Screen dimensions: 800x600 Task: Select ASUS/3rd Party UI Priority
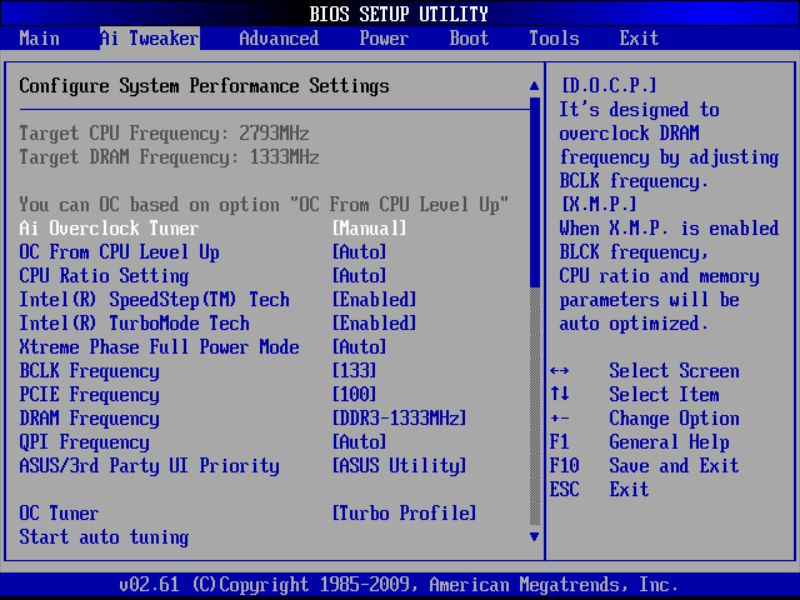click(149, 466)
